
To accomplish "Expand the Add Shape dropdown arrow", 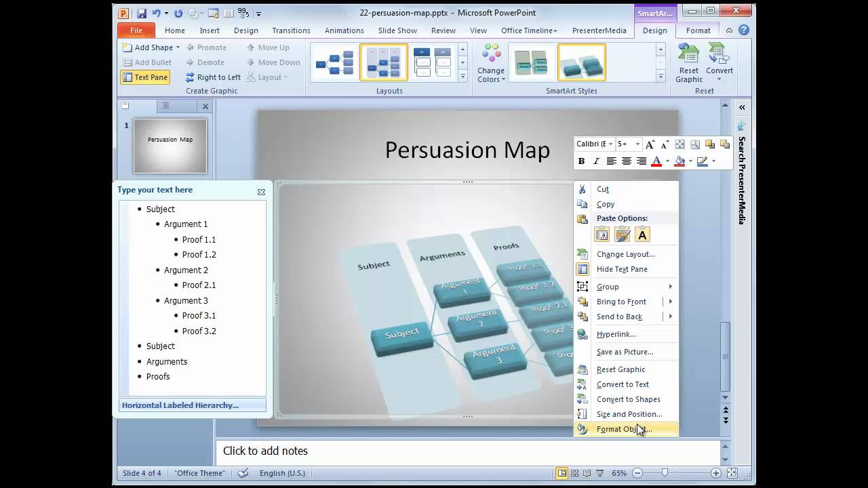I will coord(178,47).
